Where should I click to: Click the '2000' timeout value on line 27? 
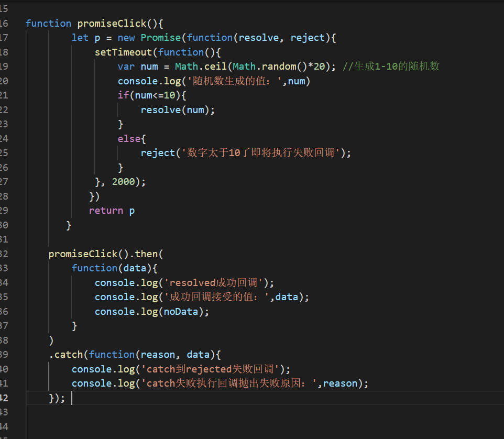pos(124,182)
